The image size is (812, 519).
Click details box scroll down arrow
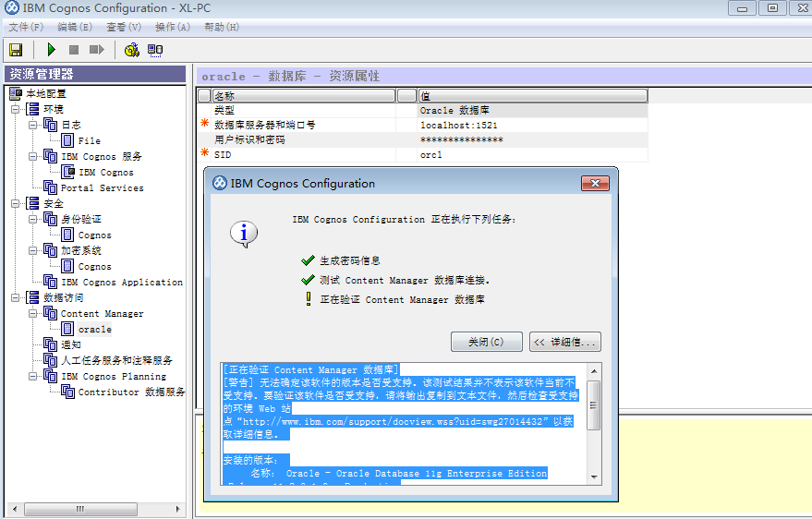594,477
